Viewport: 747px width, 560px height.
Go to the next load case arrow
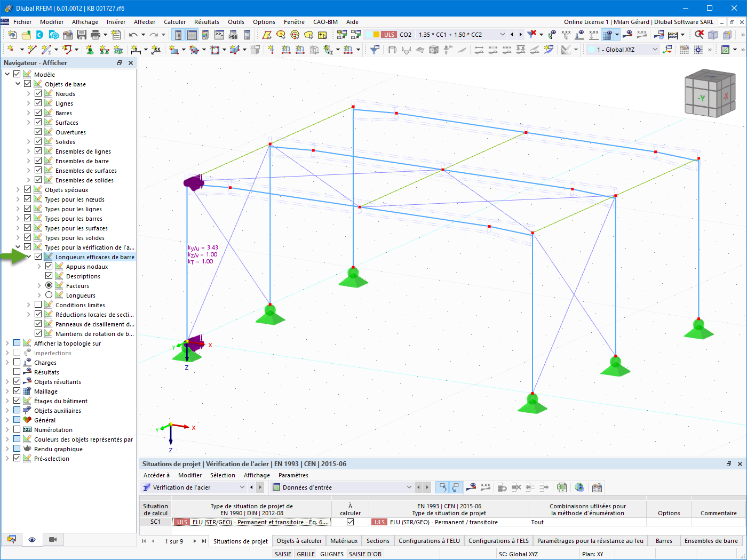520,35
